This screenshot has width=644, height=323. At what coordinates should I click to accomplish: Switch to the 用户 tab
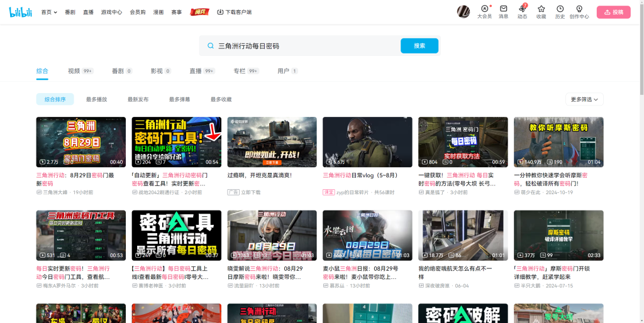(287, 71)
